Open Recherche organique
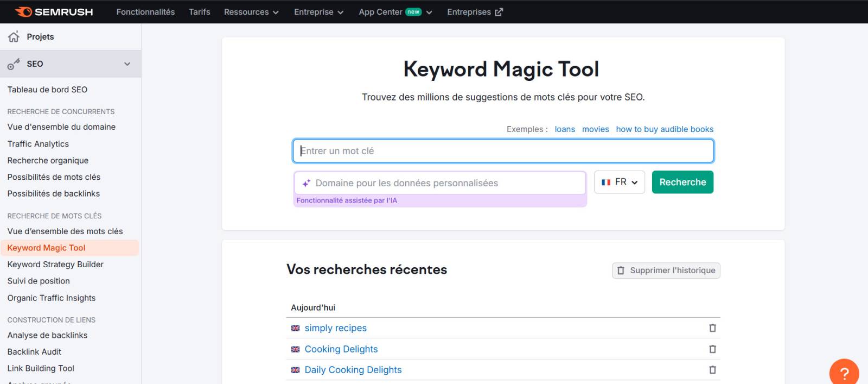The image size is (868, 384). click(48, 160)
